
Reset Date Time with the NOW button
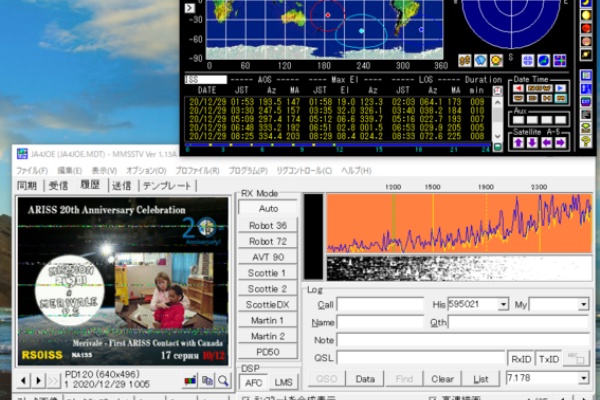539,88
